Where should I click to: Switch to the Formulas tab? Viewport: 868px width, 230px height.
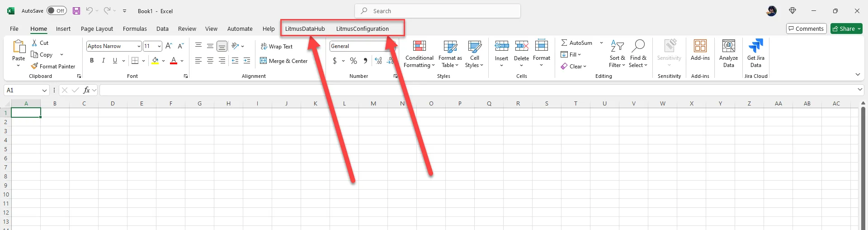click(135, 29)
